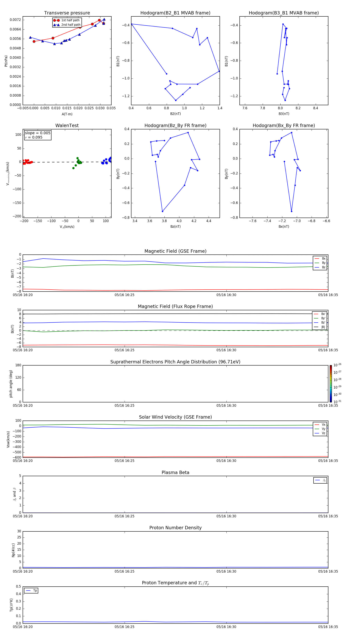
Task: Click the 'Pt(nPa)' y-axis label
Action: coord(6,61)
